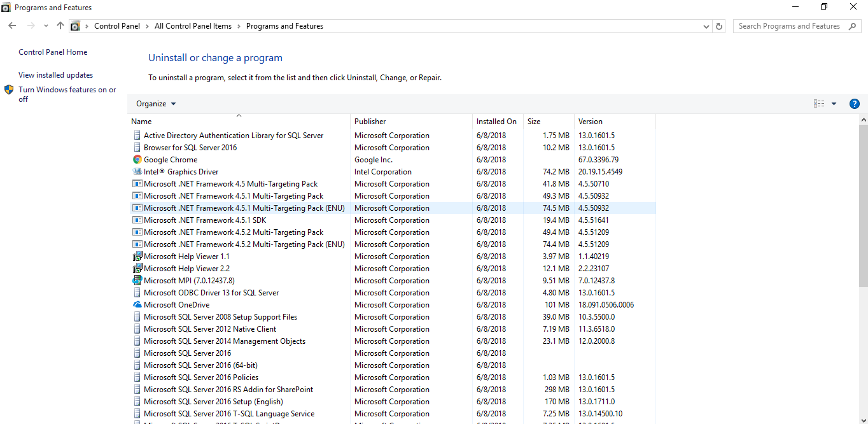Click Google Inc. publisher cell
868x424 pixels.
[374, 160]
